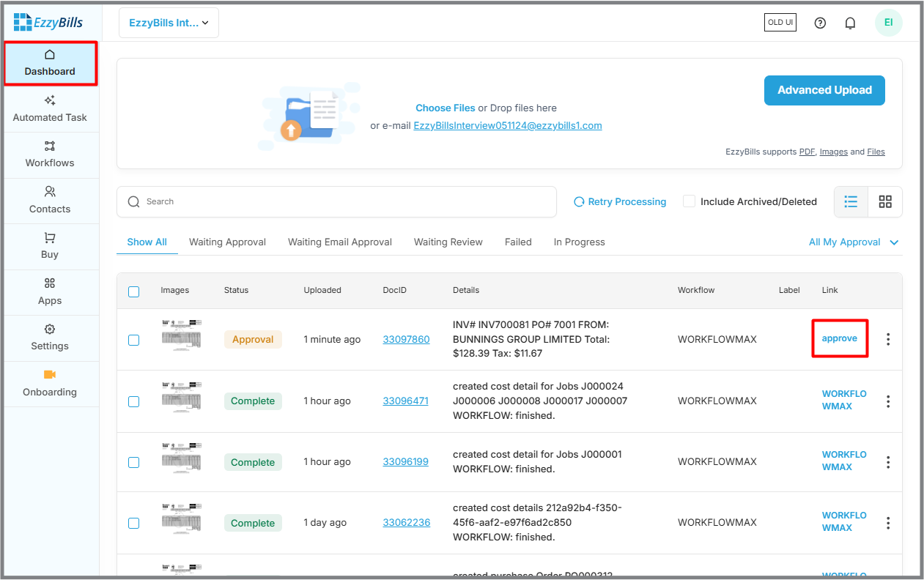Click the EzzyBills upload email address link
The image size is (924, 580).
click(508, 125)
